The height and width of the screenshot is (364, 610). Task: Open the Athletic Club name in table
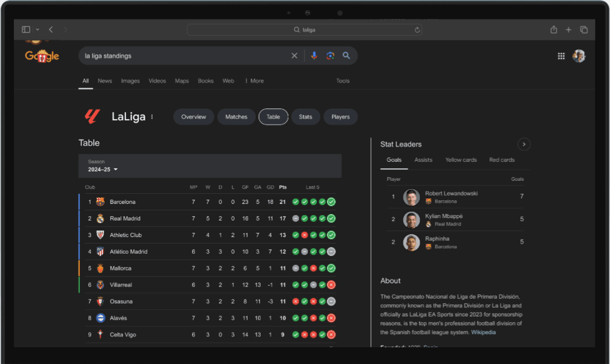126,235
